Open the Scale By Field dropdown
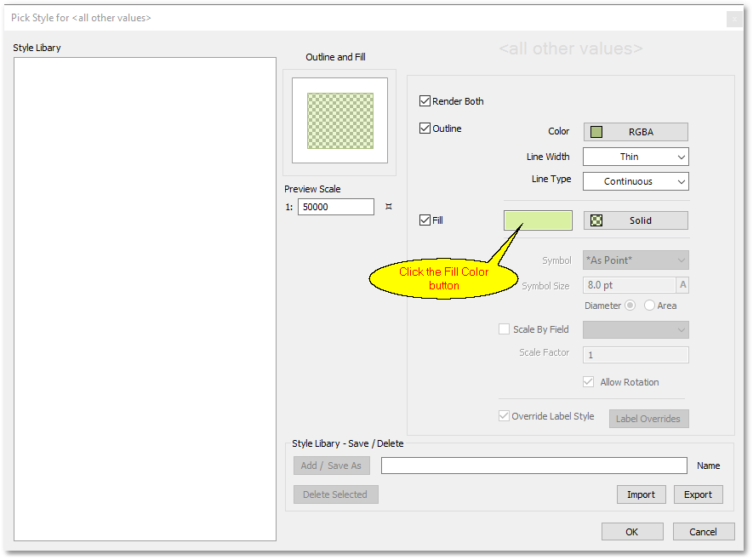 [636, 330]
